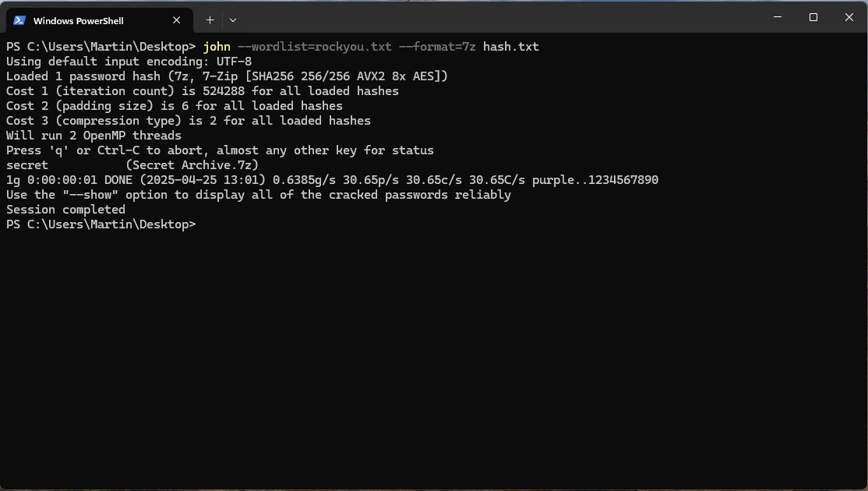Click the --format=7z argument text
Screen dimensions: 868x491
[x=437, y=47]
